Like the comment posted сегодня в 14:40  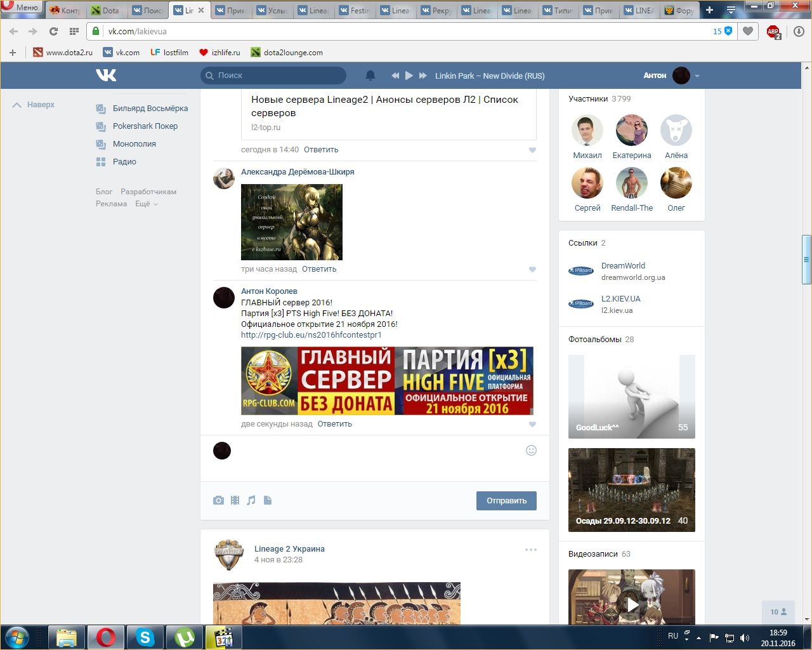pyautogui.click(x=532, y=150)
